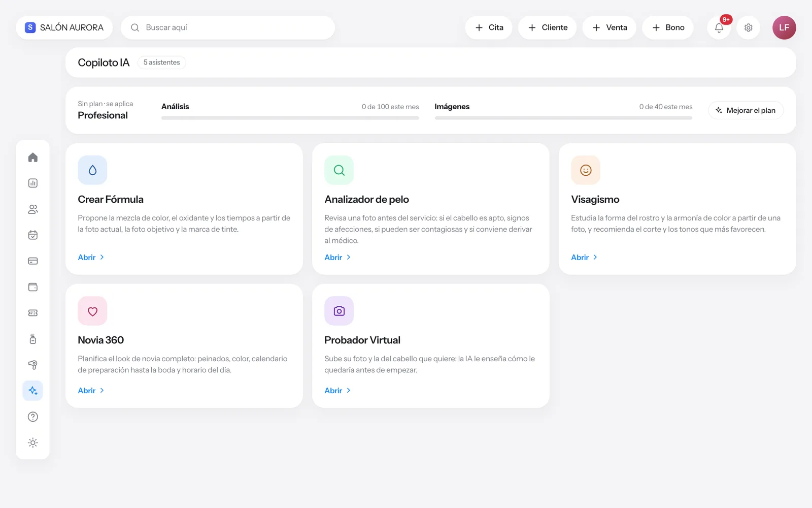Open the clients people icon in sidebar
This screenshot has width=812, height=508.
pyautogui.click(x=33, y=209)
